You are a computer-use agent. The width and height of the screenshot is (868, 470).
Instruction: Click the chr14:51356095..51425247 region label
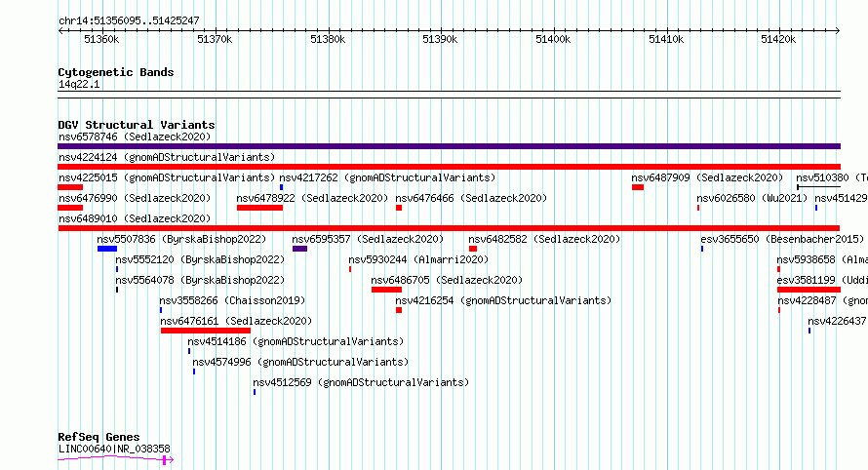129,21
